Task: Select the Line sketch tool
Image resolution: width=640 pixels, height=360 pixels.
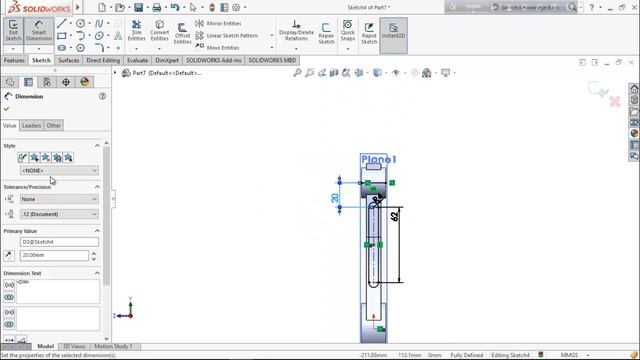Action: tap(61, 24)
